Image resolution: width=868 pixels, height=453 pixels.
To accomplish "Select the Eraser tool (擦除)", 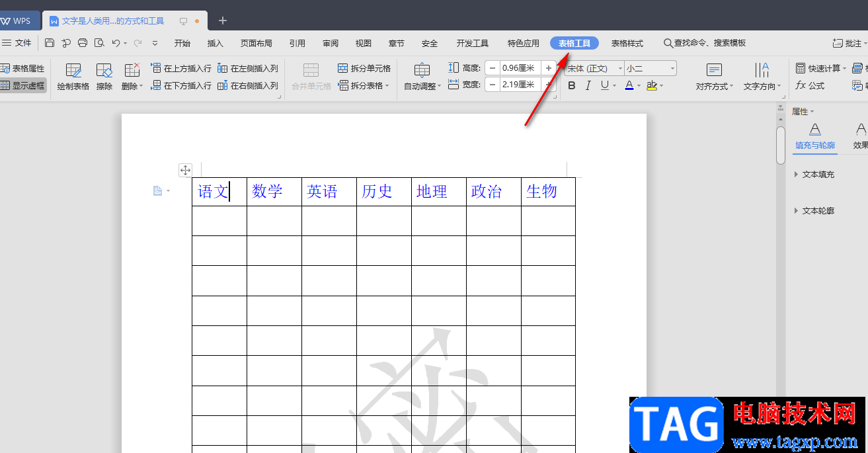I will click(x=104, y=77).
